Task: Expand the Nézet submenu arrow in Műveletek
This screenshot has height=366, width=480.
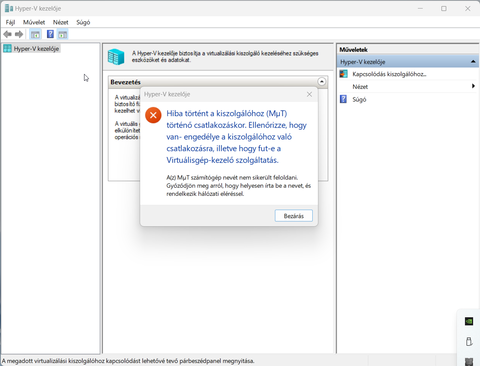Action: pyautogui.click(x=473, y=86)
